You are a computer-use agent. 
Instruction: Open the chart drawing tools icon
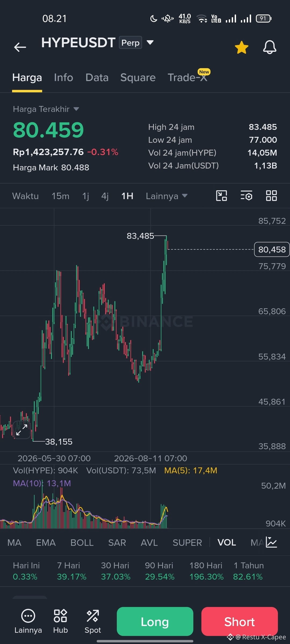[x=222, y=196]
